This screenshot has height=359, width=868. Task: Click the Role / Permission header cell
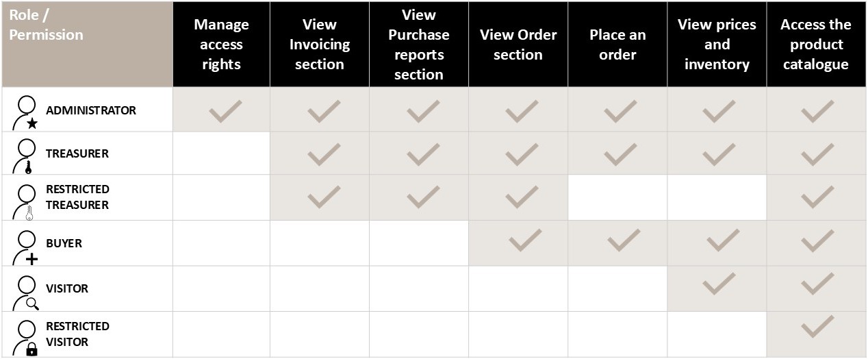coord(87,44)
